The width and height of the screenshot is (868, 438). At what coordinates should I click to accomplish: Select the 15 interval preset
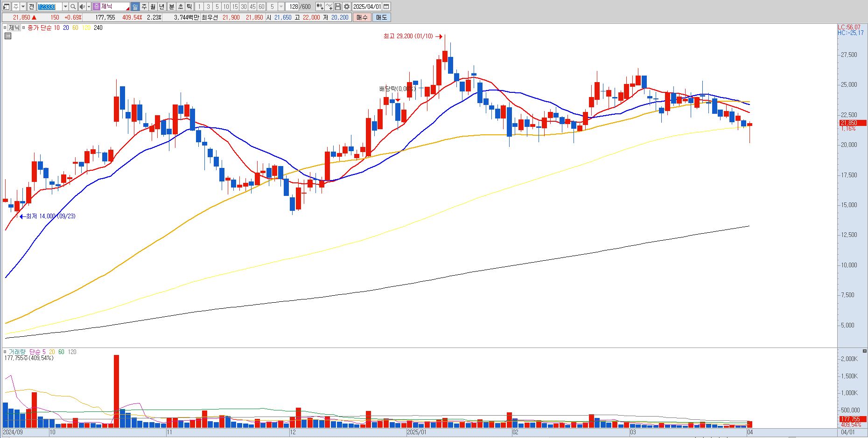coord(235,7)
